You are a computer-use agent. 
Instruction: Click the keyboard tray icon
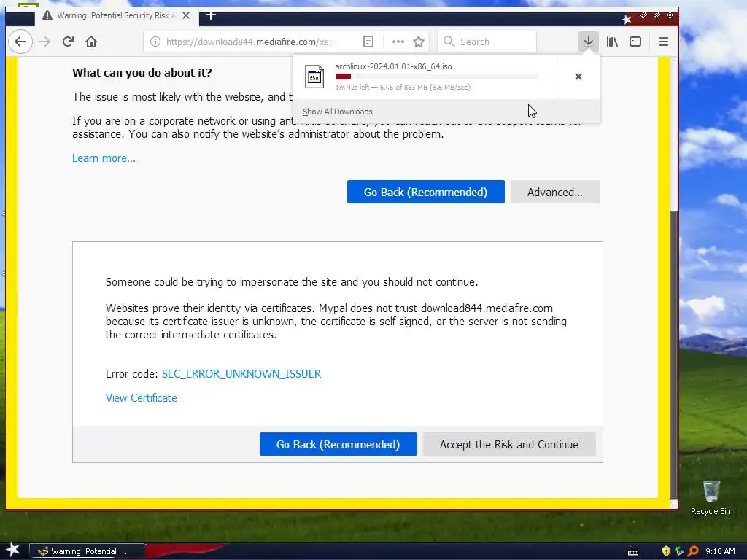(633, 553)
